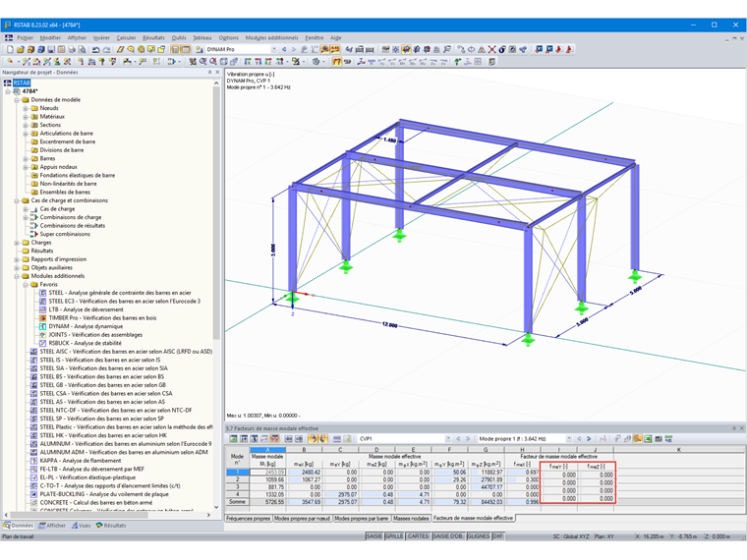Click the export to Excel icon in the table toolbar
The height and width of the screenshot is (560, 747).
coord(648,438)
